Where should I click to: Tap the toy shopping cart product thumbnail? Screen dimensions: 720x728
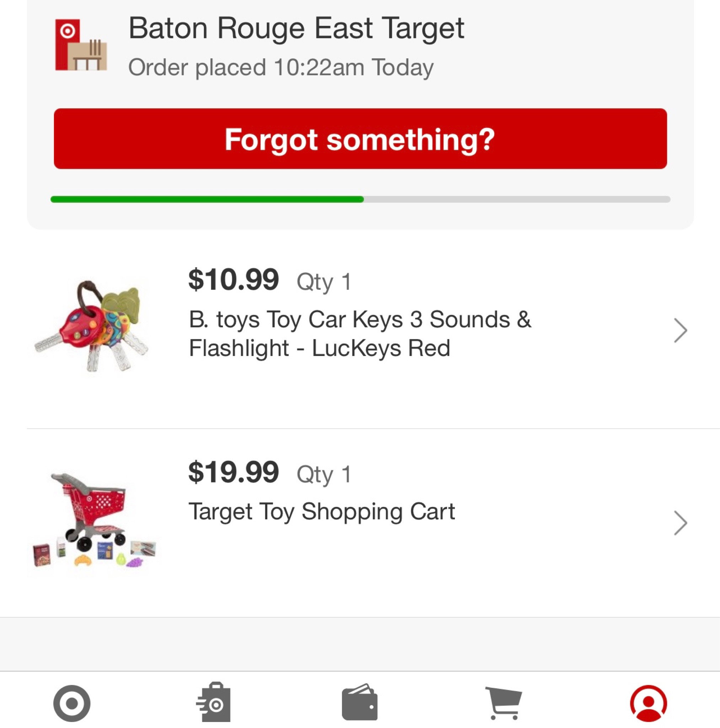point(94,520)
